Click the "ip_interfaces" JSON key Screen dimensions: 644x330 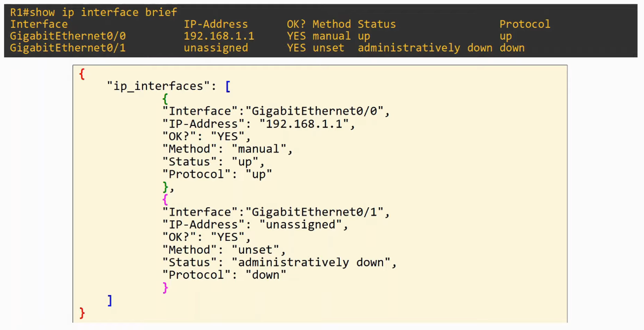pos(158,86)
